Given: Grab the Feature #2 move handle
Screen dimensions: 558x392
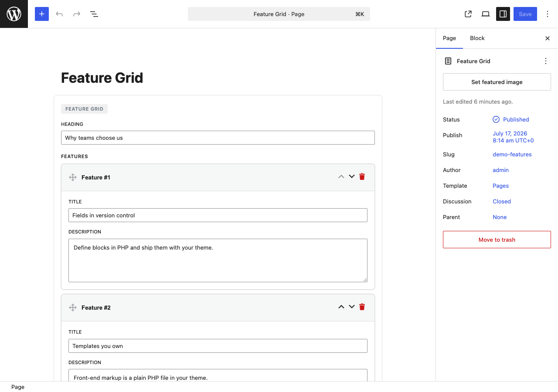Looking at the screenshot, I should pos(73,308).
